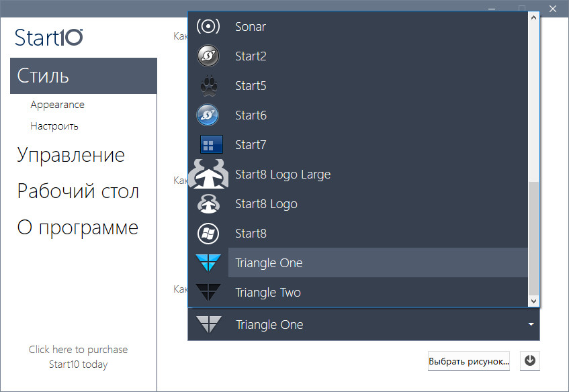Switch to the Управление section
The height and width of the screenshot is (392, 569).
coord(71,155)
